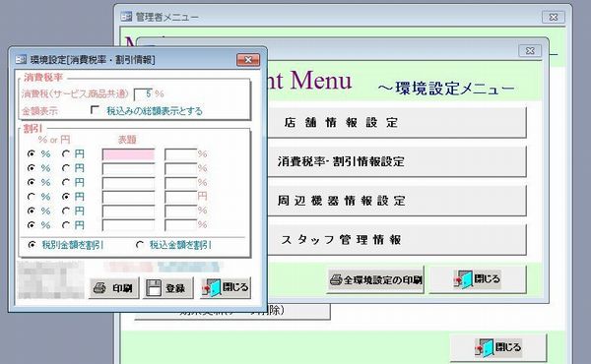The height and width of the screenshot is (364, 591).
Task: Click the printer icon on 印刷 button
Action: tap(99, 288)
